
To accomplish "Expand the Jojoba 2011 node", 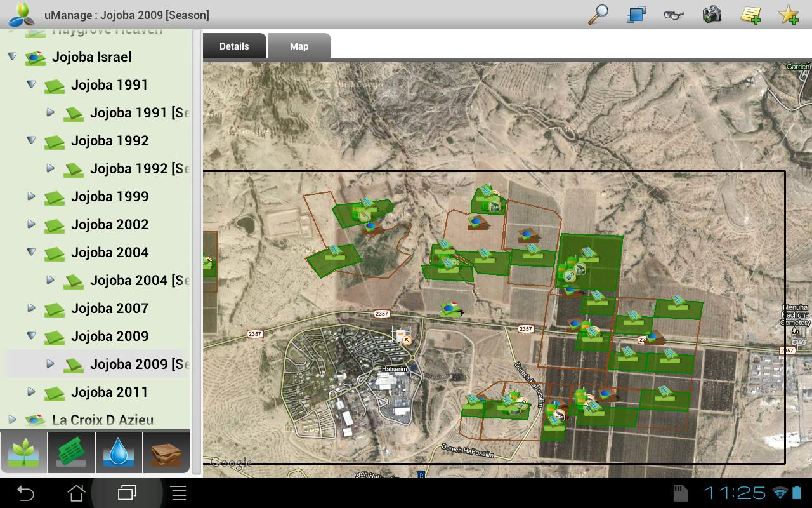I will coord(31,392).
